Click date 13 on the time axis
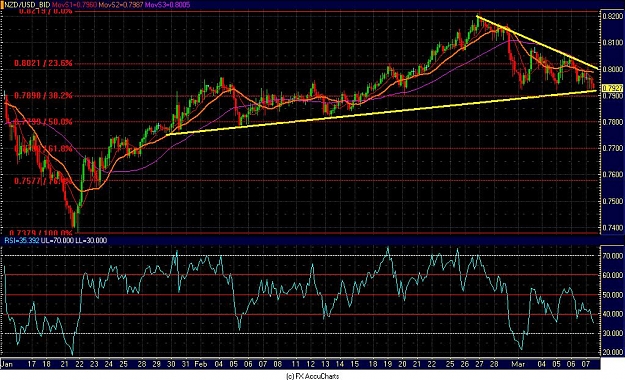This screenshot has width=625, height=380. [326, 364]
